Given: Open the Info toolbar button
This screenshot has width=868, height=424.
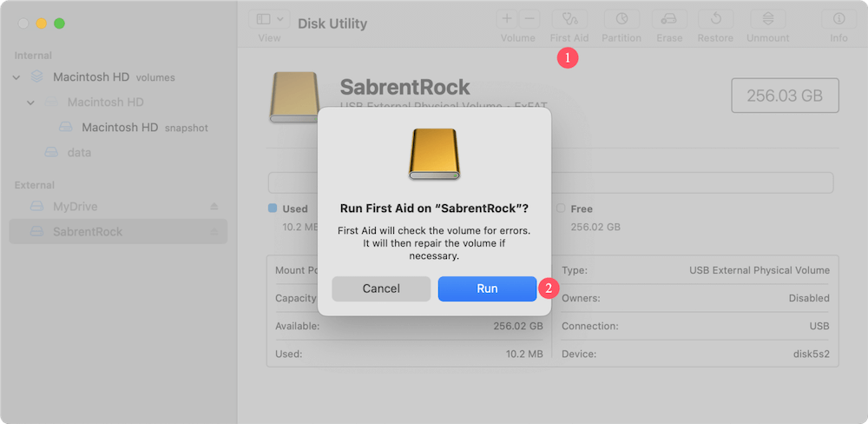Looking at the screenshot, I should coord(838,19).
